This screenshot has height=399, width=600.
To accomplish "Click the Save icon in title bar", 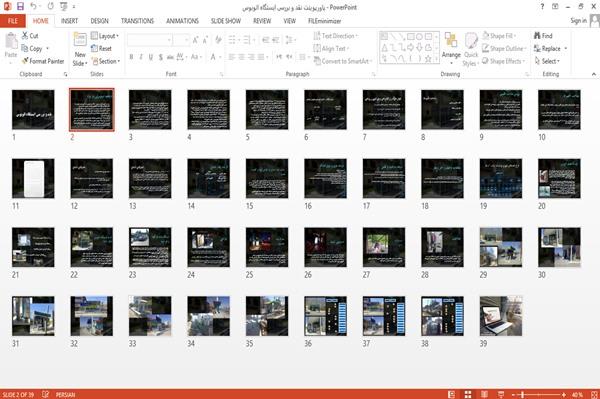I will 20,6.
